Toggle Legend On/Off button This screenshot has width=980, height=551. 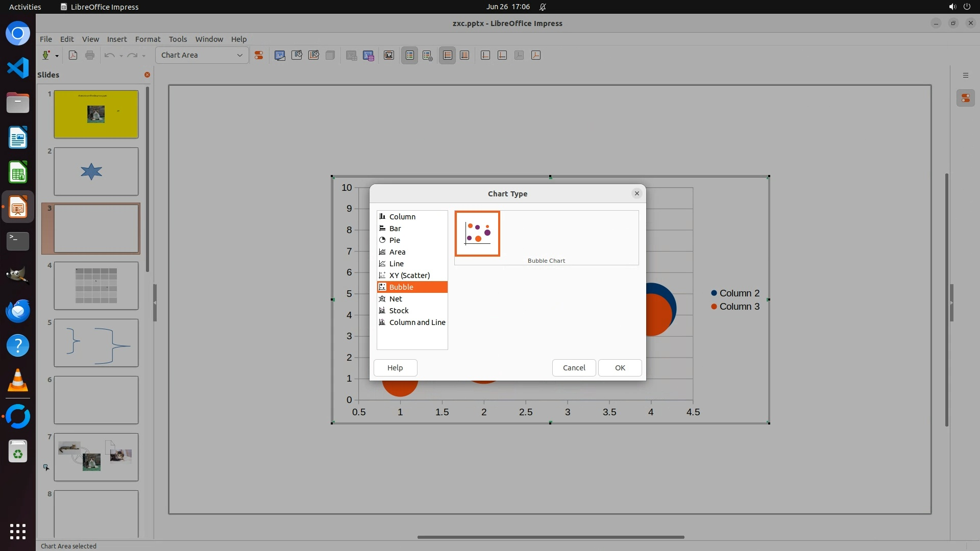[x=410, y=55]
